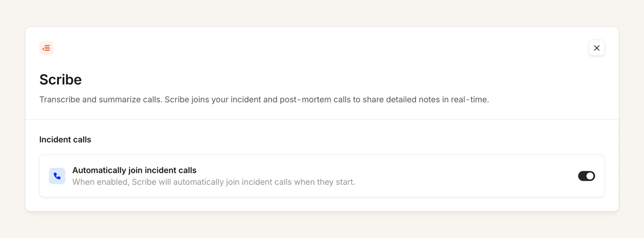Dismiss the panel with the X button
644x238 pixels.
click(597, 48)
